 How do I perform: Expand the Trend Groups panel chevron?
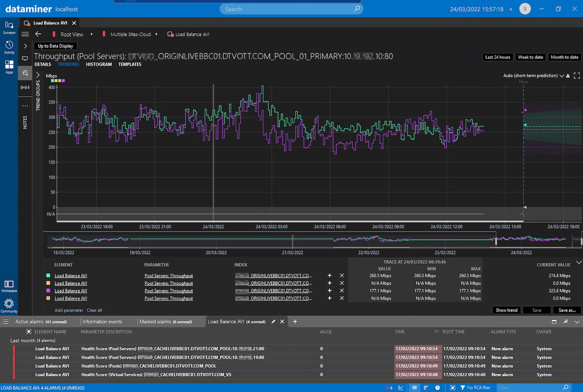pyautogui.click(x=38, y=75)
